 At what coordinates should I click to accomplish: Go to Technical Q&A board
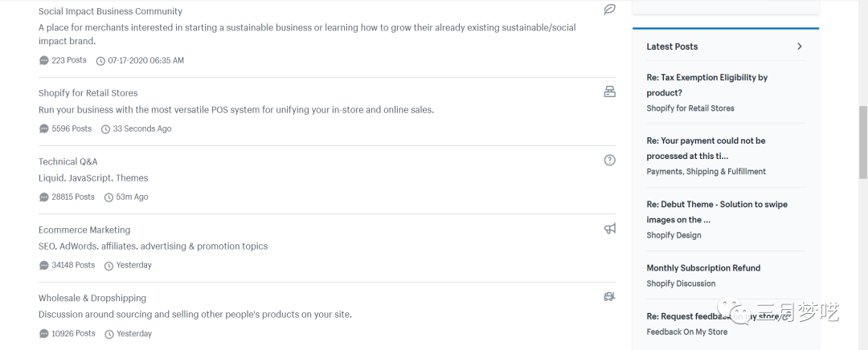pos(68,161)
